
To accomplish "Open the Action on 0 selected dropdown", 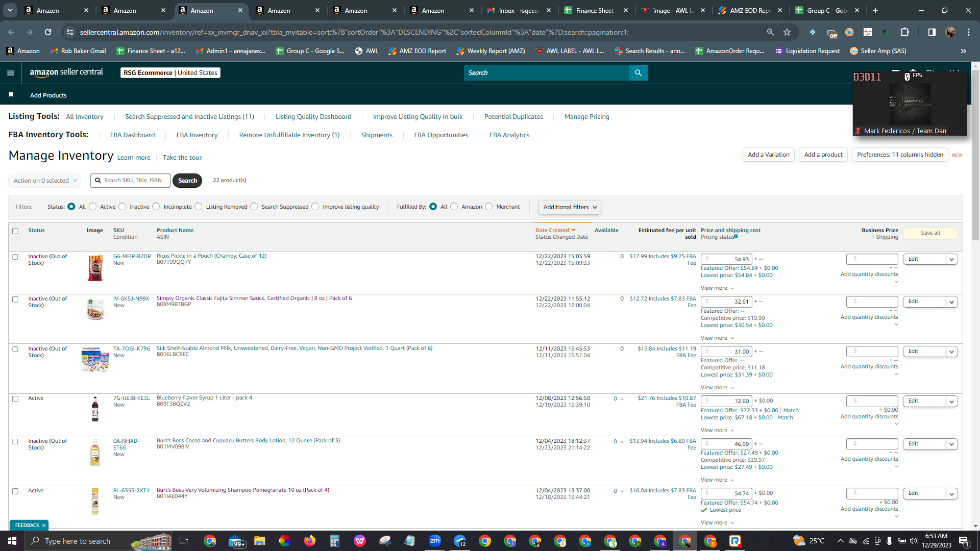I will coord(45,181).
